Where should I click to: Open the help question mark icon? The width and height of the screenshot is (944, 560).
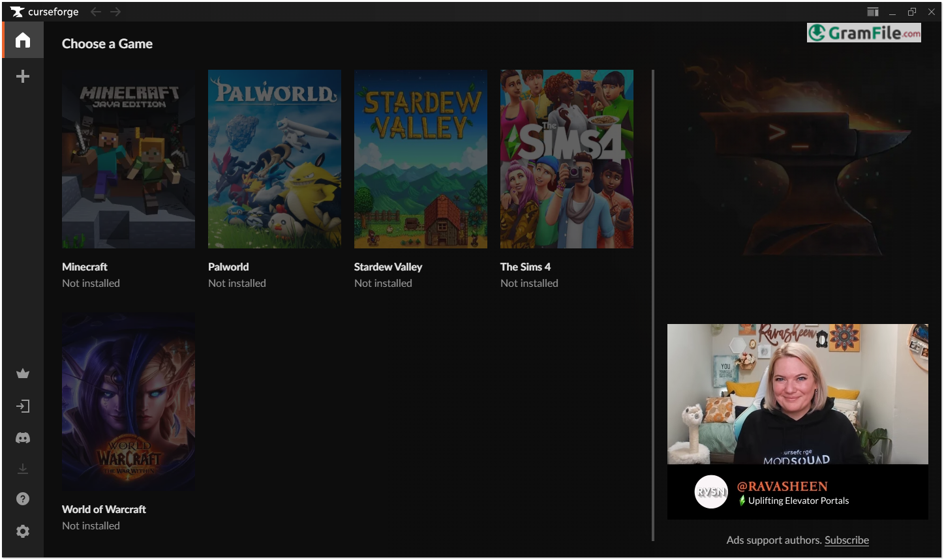23,499
